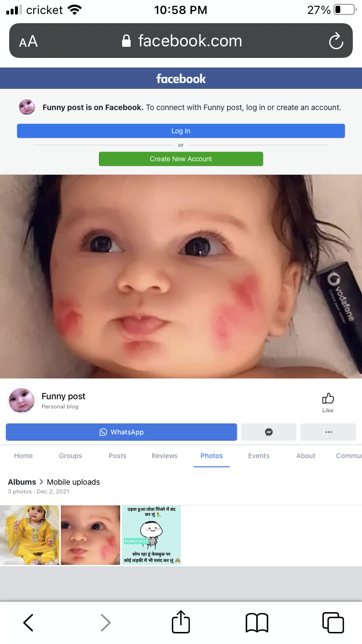Tap the Safari share icon
Screen dimensions: 362x644
coord(181,622)
